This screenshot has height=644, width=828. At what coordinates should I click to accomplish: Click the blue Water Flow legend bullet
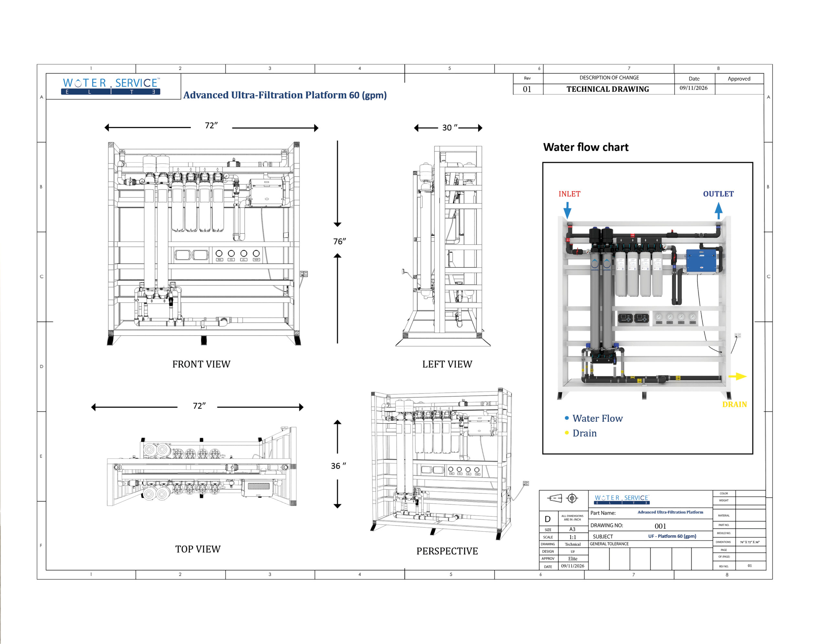[x=567, y=418]
